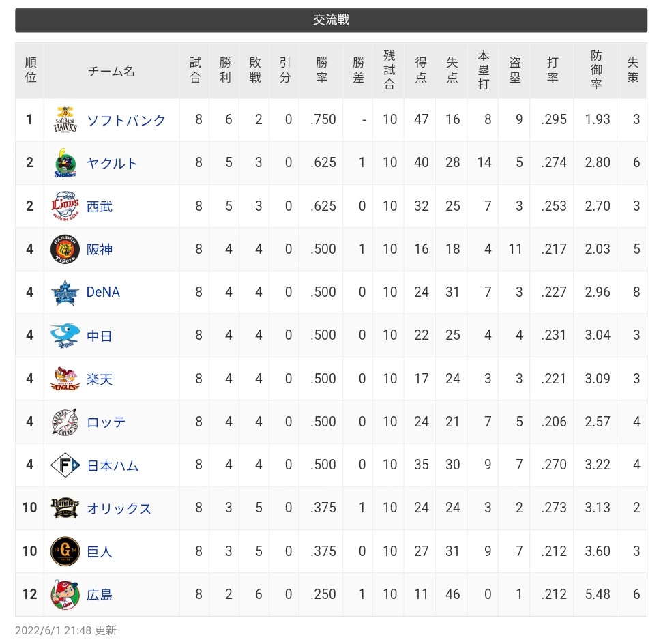661x644 pixels.
Task: Click the 勝率 column header
Action: 322,70
